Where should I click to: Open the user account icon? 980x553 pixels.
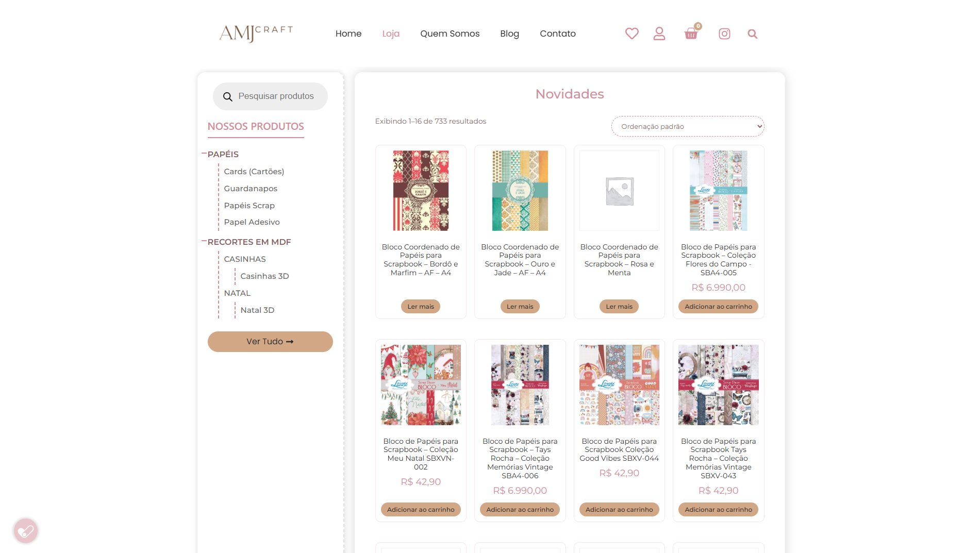(x=659, y=33)
